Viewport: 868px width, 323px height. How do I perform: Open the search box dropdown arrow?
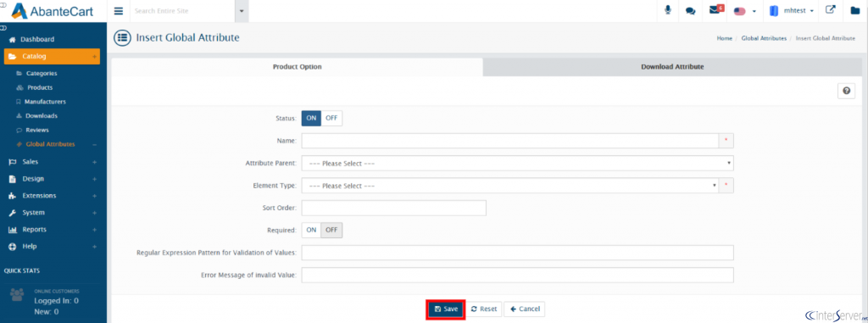pos(242,11)
